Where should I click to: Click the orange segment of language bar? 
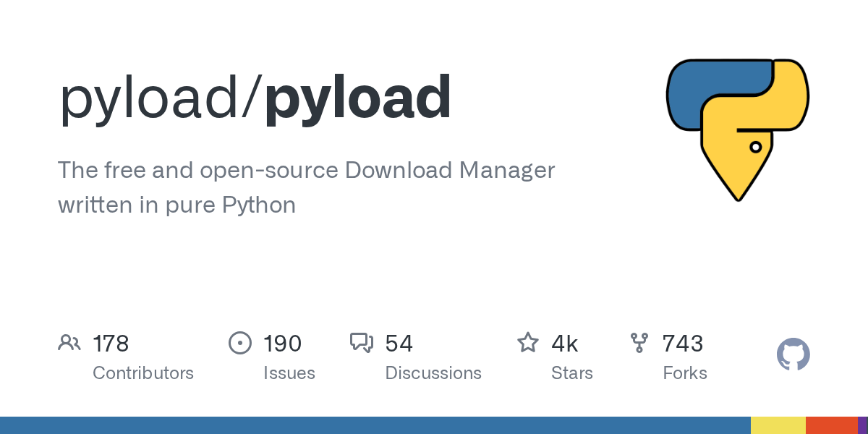point(831,425)
